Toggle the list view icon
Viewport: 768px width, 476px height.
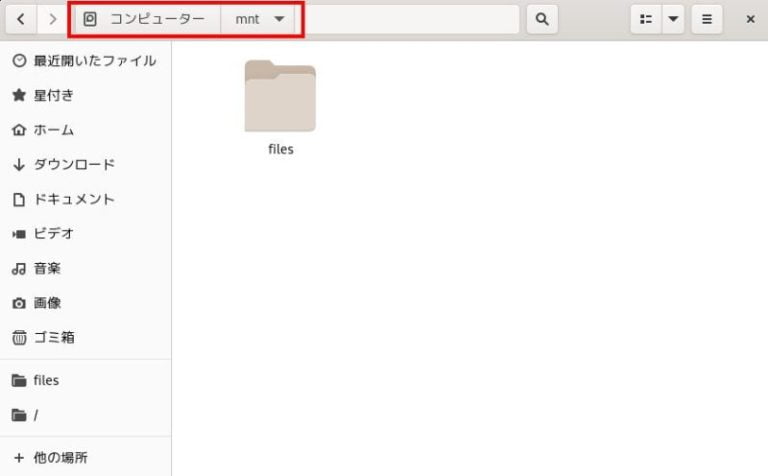[x=646, y=19]
